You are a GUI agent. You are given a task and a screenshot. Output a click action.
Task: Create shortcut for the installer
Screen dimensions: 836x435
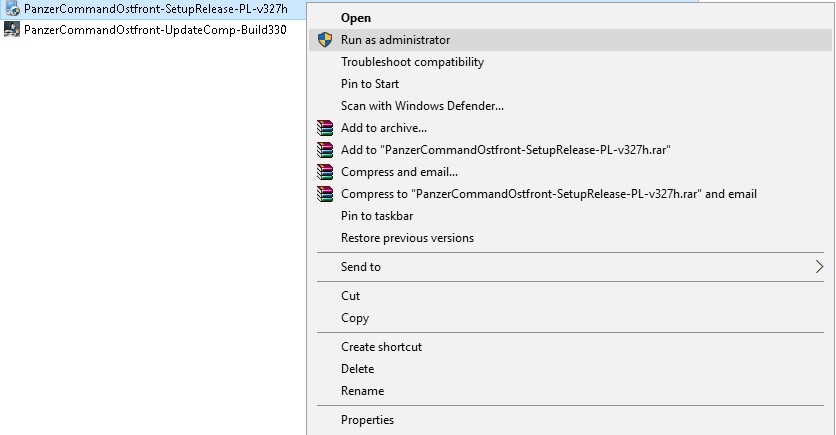(381, 347)
